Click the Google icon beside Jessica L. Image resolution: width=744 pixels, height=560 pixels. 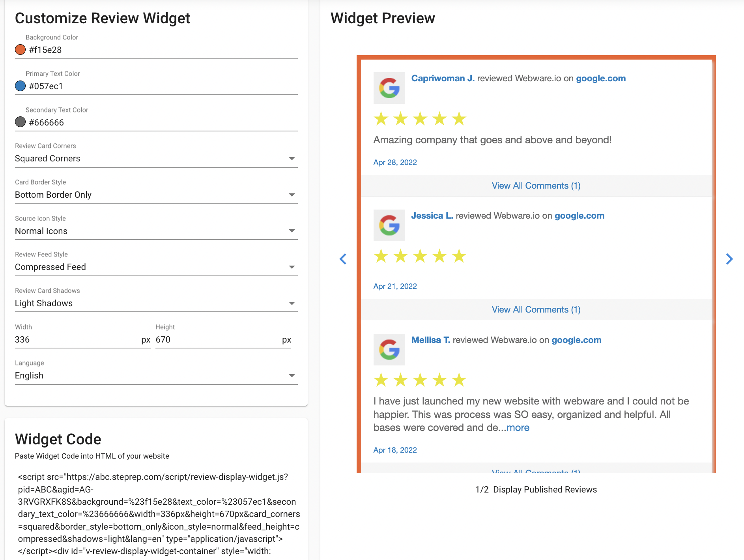pyautogui.click(x=389, y=225)
